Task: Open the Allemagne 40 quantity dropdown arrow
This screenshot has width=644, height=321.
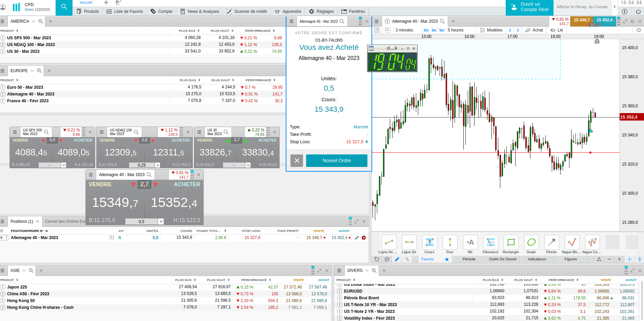Action: tap(161, 221)
